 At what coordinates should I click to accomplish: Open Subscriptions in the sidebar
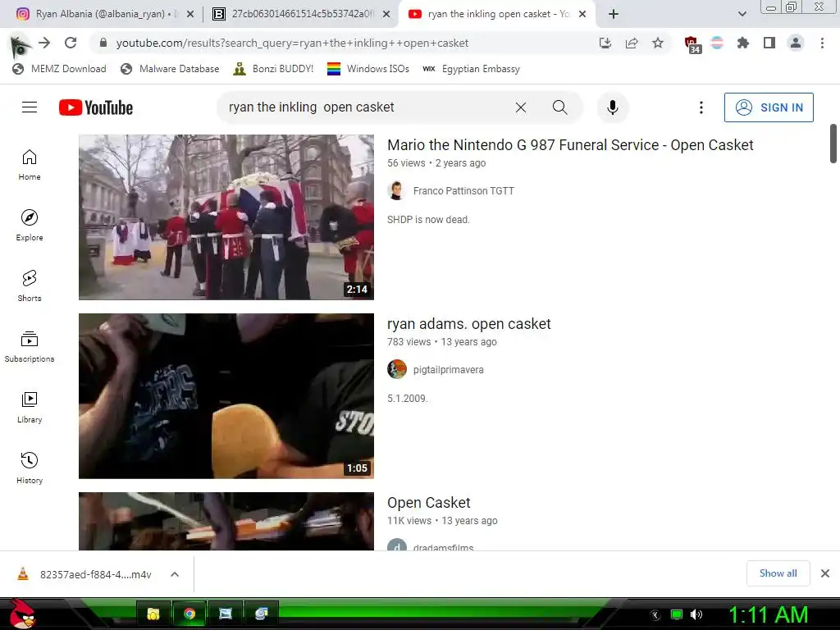point(30,347)
